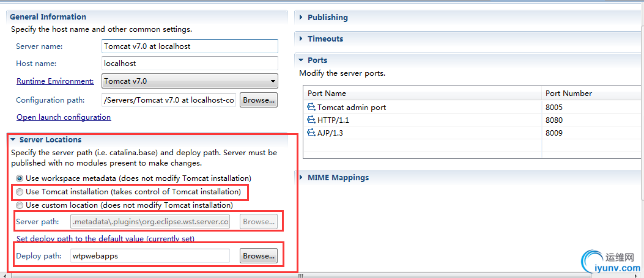Click Set deploy path to default link
The width and height of the screenshot is (644, 278).
pos(106,238)
